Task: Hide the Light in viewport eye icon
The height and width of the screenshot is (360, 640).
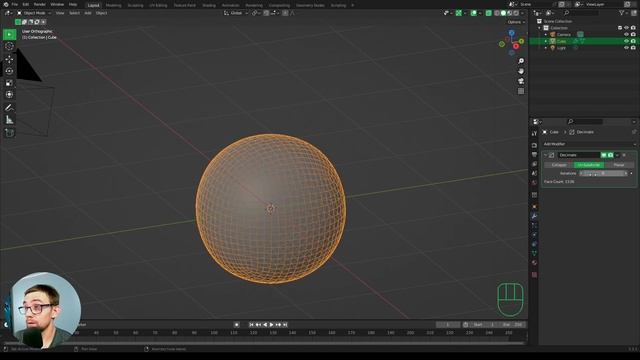Action: [627, 48]
